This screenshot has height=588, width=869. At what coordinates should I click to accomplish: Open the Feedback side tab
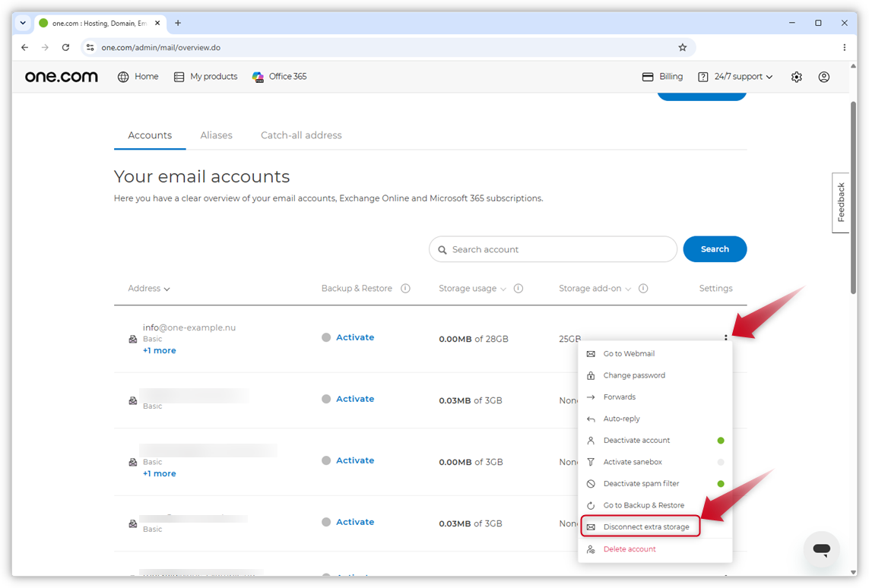(841, 203)
